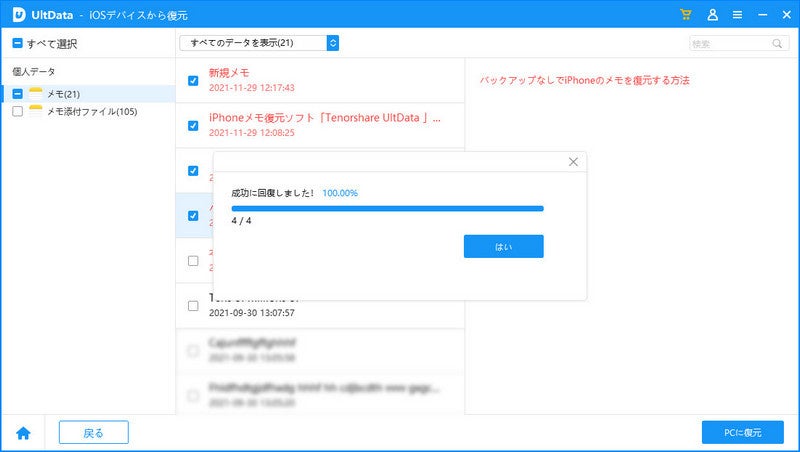Screen dimensions: 800x452
Task: Minimize the UltData window
Action: [x=762, y=15]
